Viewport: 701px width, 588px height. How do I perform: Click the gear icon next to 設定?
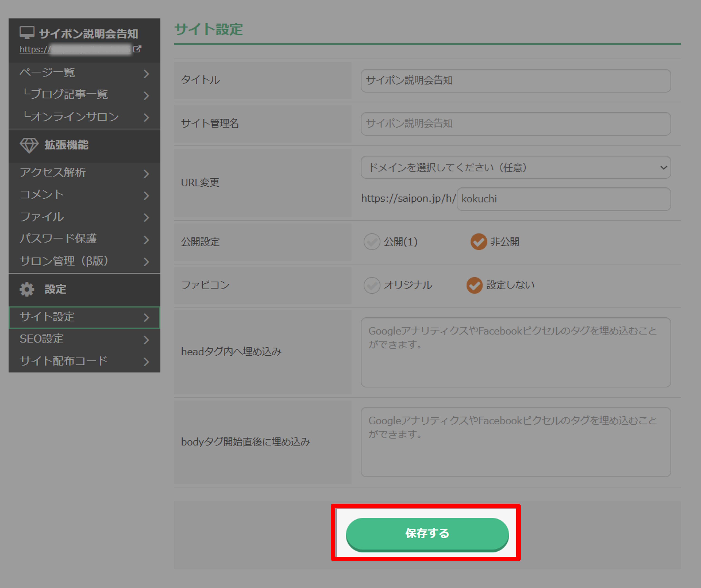pyautogui.click(x=27, y=289)
